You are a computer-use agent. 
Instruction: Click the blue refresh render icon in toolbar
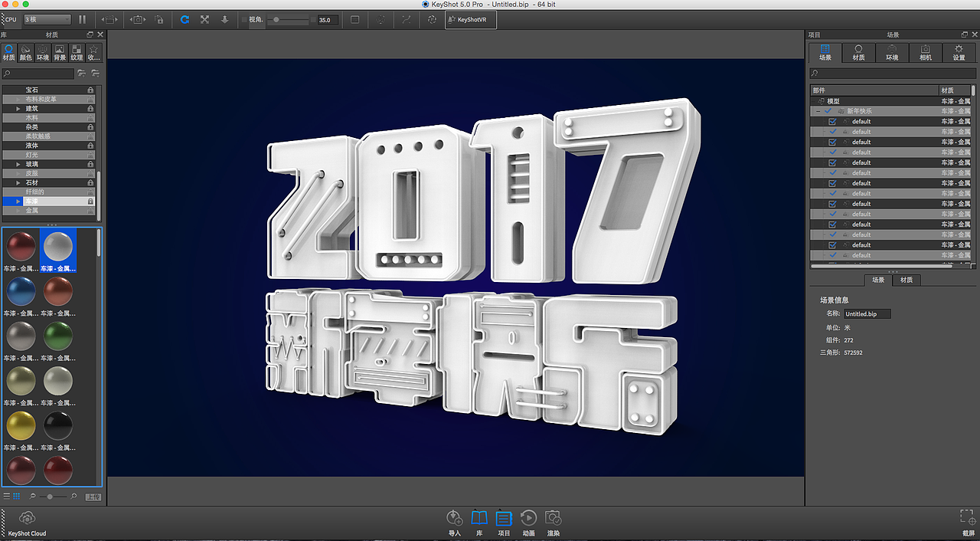185,19
